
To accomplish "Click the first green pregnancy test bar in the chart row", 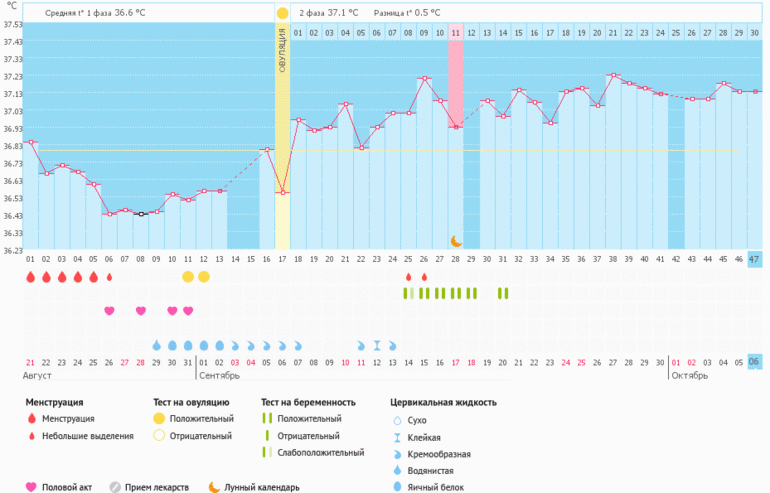I will point(406,293).
